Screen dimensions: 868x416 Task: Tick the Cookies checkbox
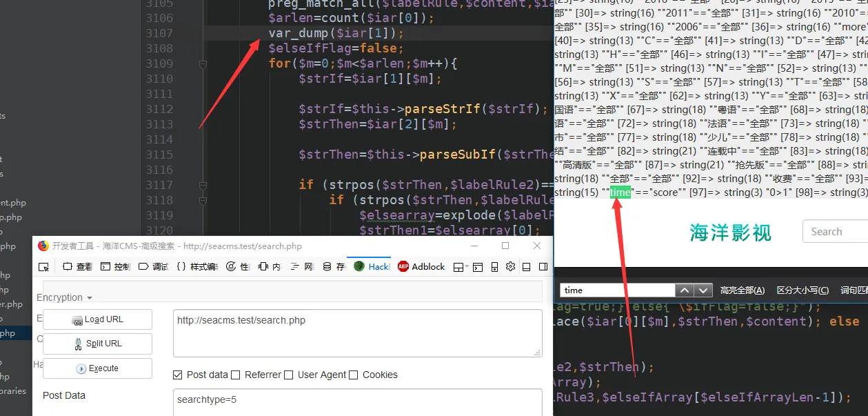[354, 375]
